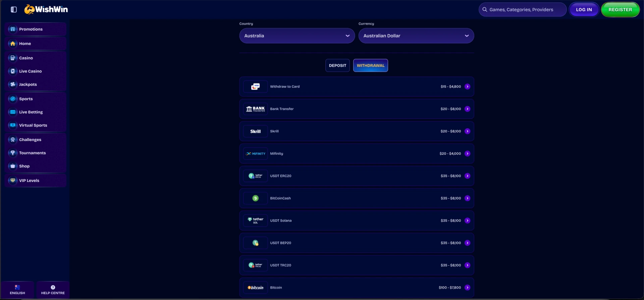
Task: Expand the USDT BEP20 row arrow
Action: point(467,243)
